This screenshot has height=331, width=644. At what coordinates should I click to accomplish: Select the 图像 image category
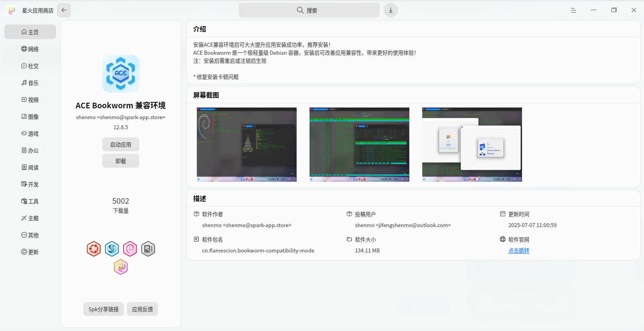(x=30, y=116)
